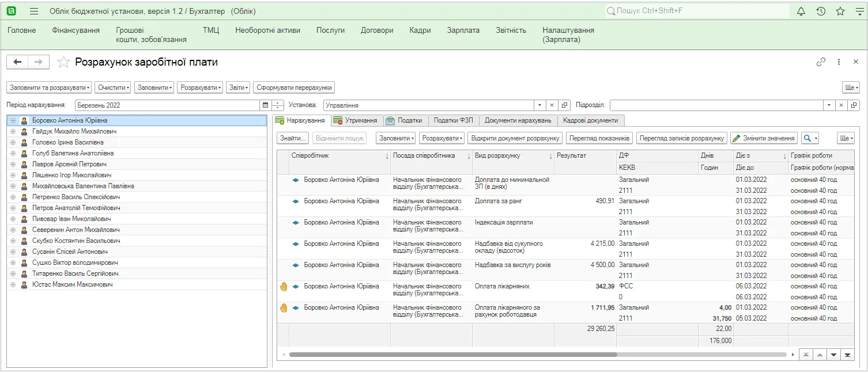
Task: Open favorites star in top bar
Action: (840, 11)
